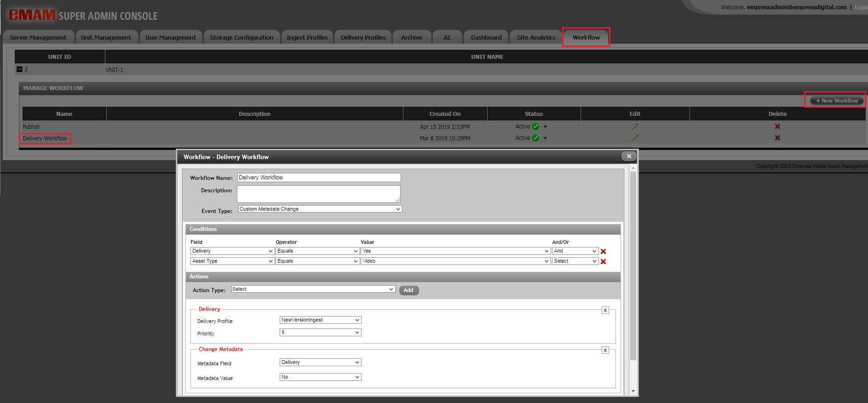The image size is (868, 403).
Task: Select the Workflow tab
Action: pyautogui.click(x=586, y=37)
